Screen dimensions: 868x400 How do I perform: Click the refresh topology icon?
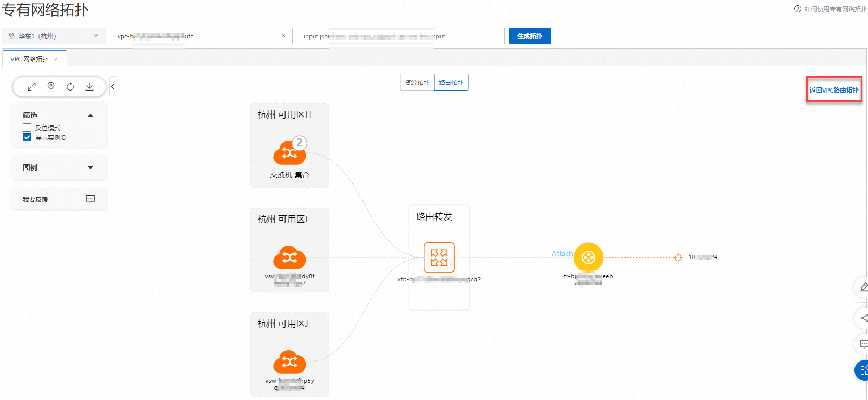pyautogui.click(x=70, y=87)
